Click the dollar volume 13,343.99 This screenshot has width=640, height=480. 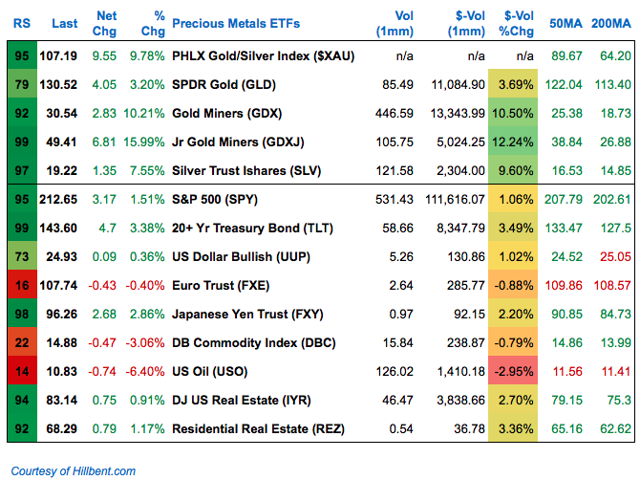click(x=458, y=113)
